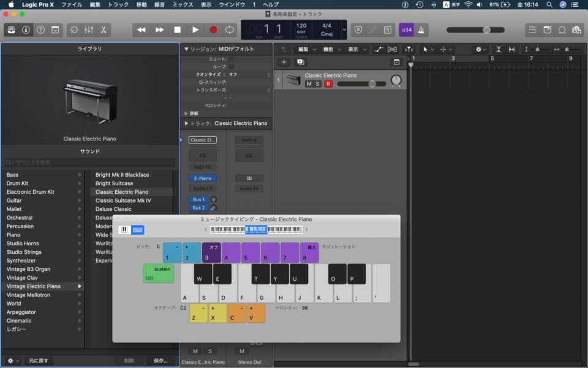Open トラック menu in menu bar

[118, 4]
